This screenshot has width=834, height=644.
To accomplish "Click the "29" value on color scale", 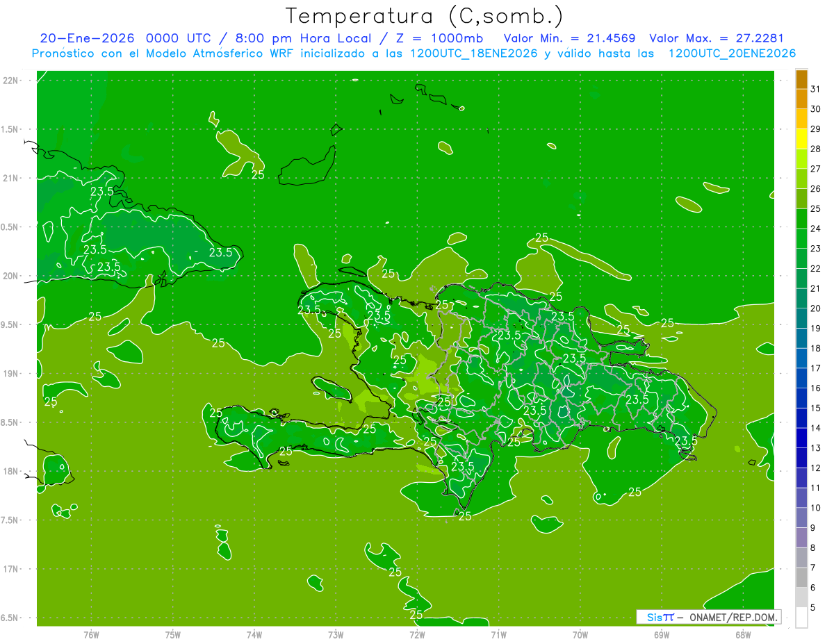I will point(816,129).
